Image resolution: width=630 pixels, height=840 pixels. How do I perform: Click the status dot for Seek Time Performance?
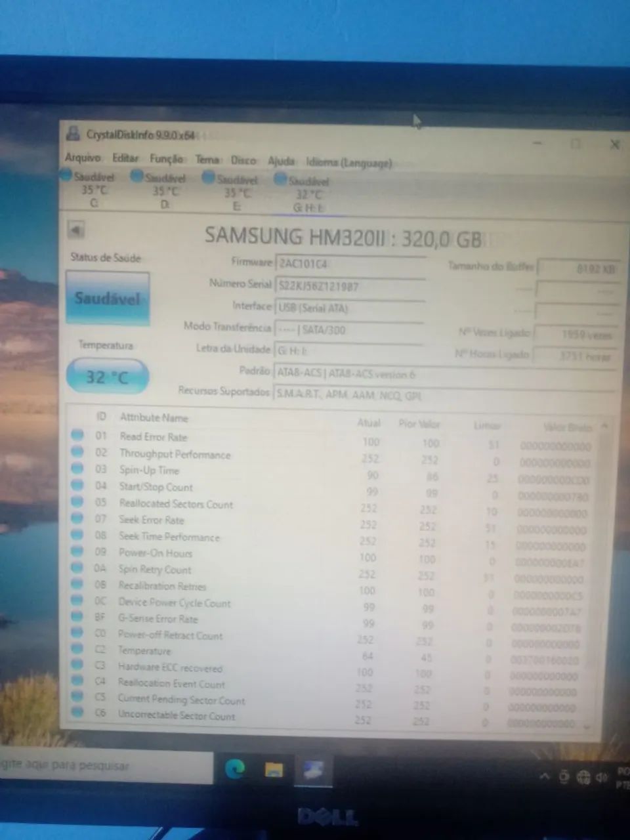[77, 534]
